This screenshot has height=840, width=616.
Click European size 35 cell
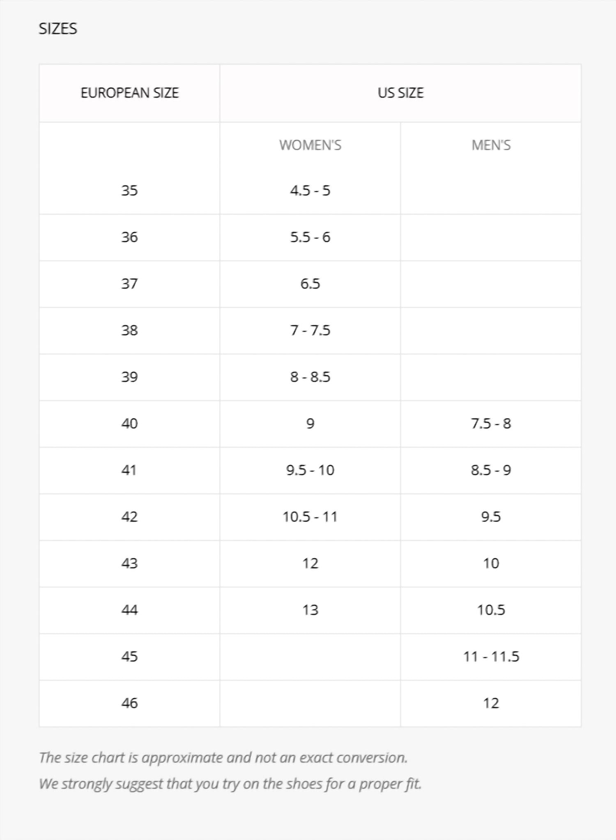pos(129,191)
